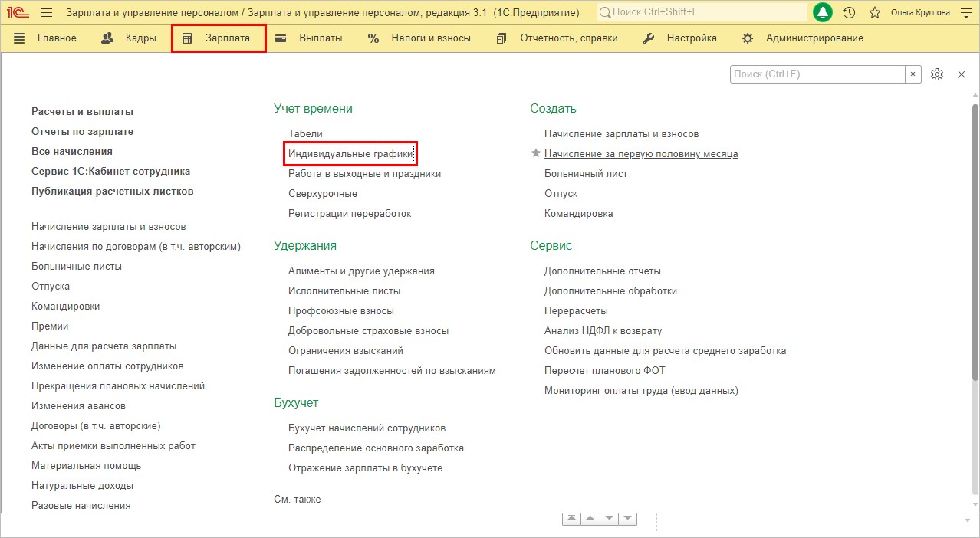Screen dimensions: 980x538
Task: Open Анализ НДФЛ к возврату
Action: click(603, 330)
